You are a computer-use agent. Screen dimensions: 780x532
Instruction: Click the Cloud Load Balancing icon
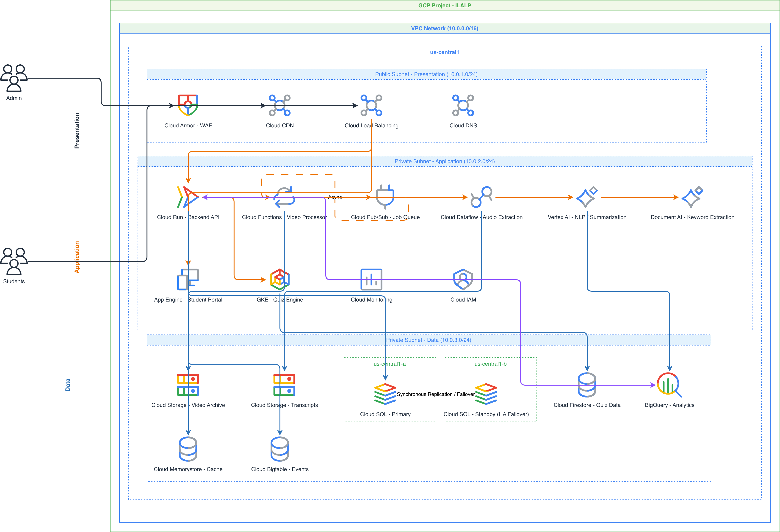click(371, 105)
